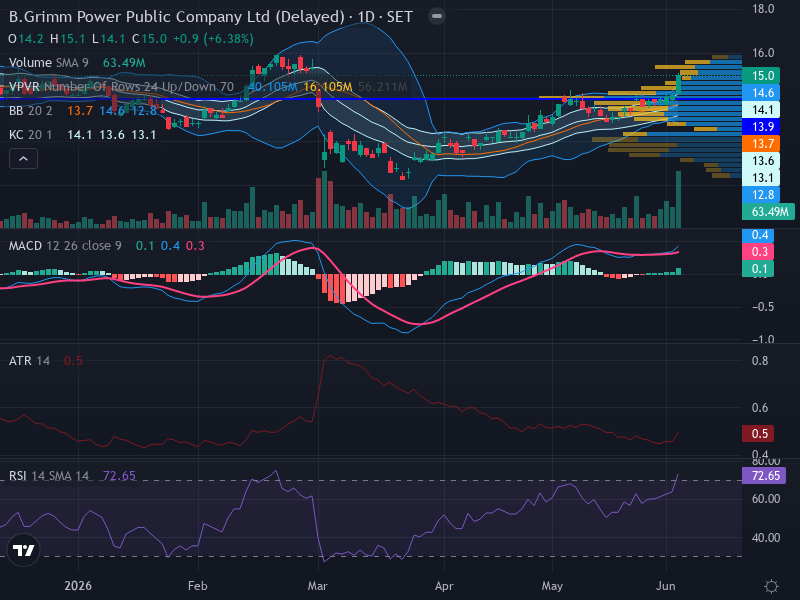Select the MACD 12 26 close 9 legend
This screenshot has height=600, width=800.
click(x=65, y=246)
